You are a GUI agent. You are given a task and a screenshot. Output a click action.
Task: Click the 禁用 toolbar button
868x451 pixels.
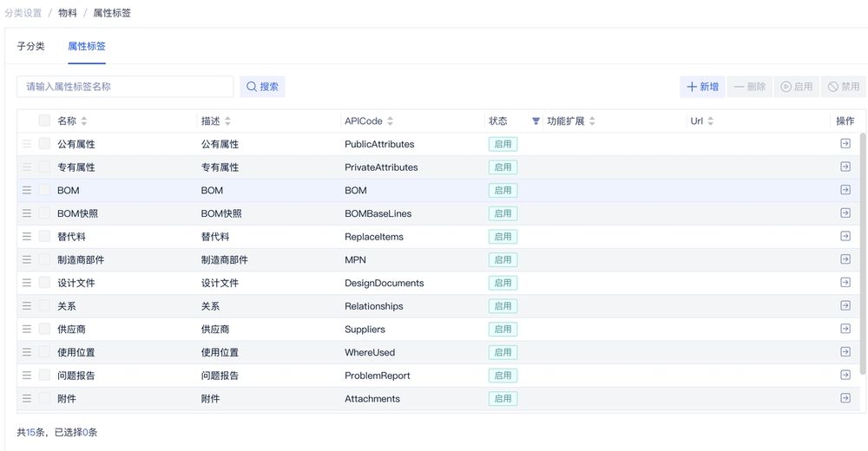click(x=844, y=87)
